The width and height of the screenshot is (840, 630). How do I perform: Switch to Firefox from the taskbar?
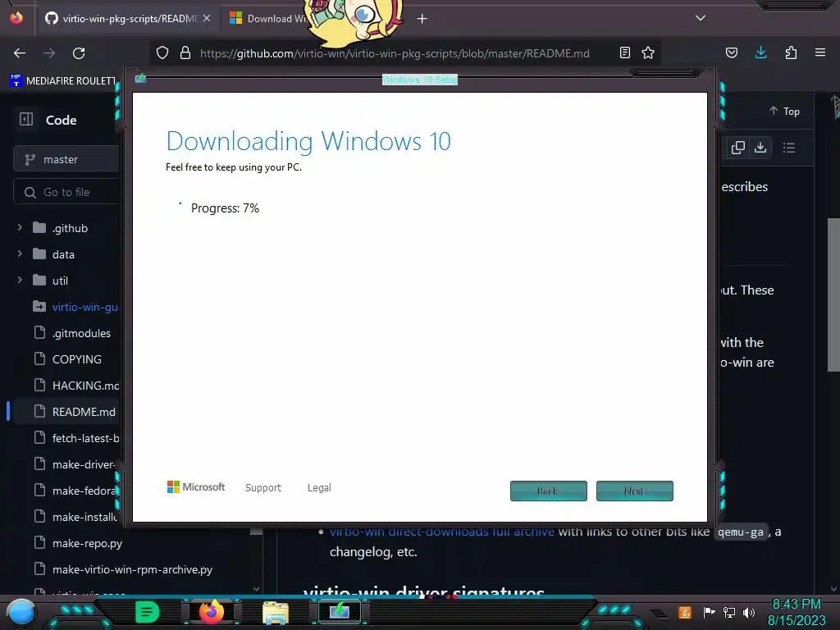(x=212, y=612)
